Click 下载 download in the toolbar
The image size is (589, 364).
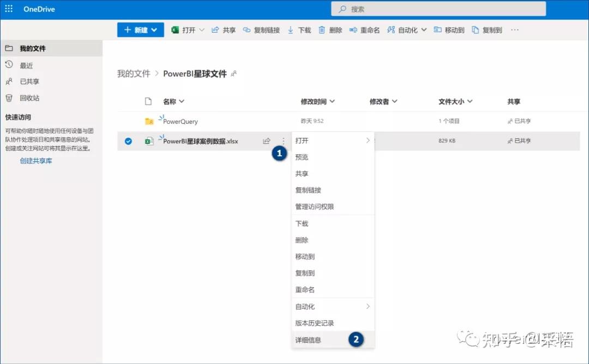pyautogui.click(x=299, y=30)
